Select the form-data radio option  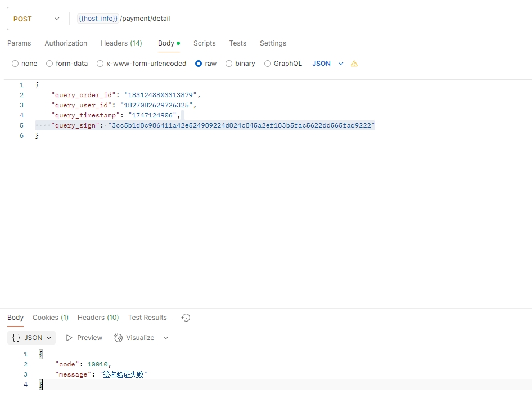tap(49, 64)
